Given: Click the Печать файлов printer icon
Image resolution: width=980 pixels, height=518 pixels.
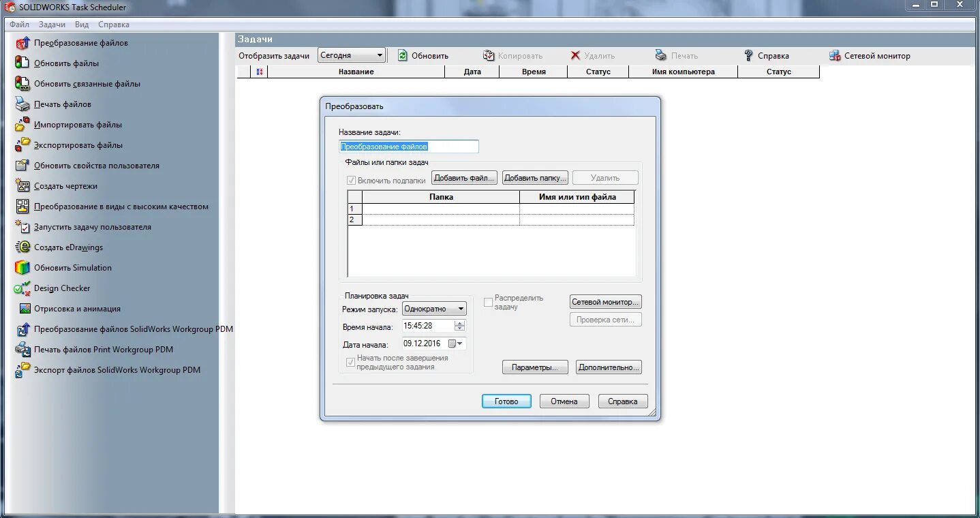Looking at the screenshot, I should pyautogui.click(x=22, y=104).
